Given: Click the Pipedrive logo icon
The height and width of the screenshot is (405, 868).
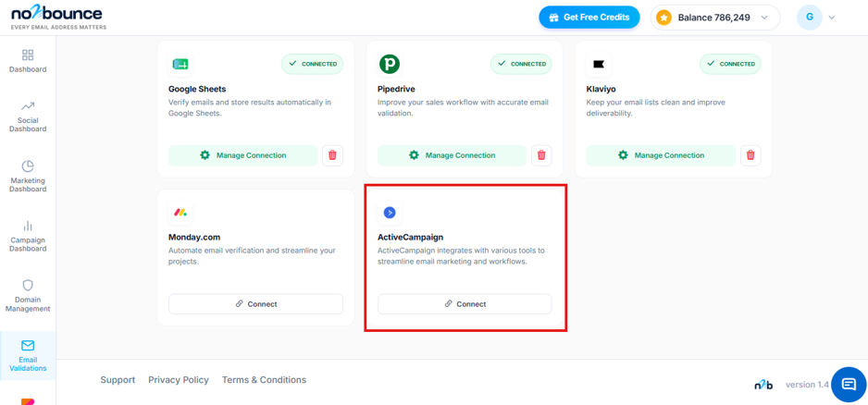Looking at the screenshot, I should point(390,64).
